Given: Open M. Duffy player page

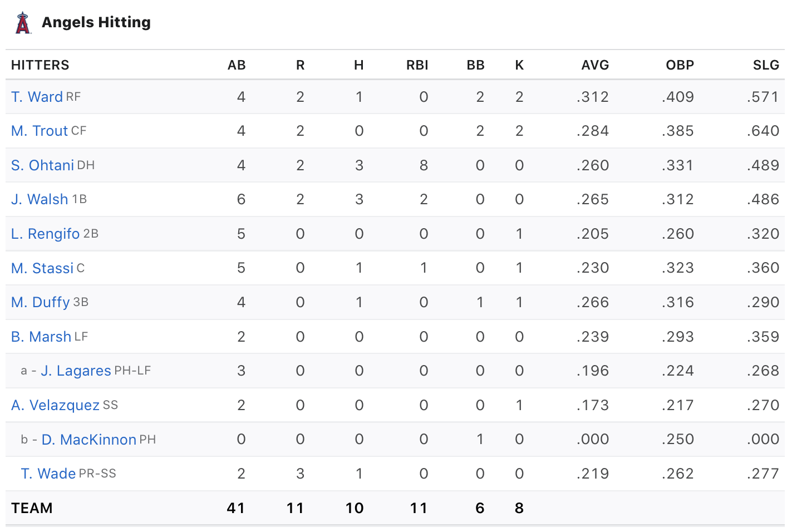Looking at the screenshot, I should pyautogui.click(x=41, y=302).
